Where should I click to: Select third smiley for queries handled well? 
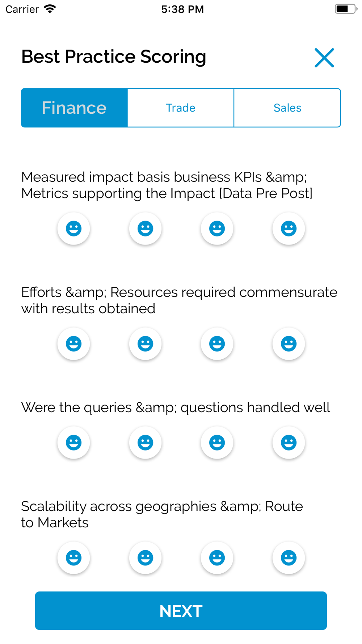pyautogui.click(x=217, y=443)
